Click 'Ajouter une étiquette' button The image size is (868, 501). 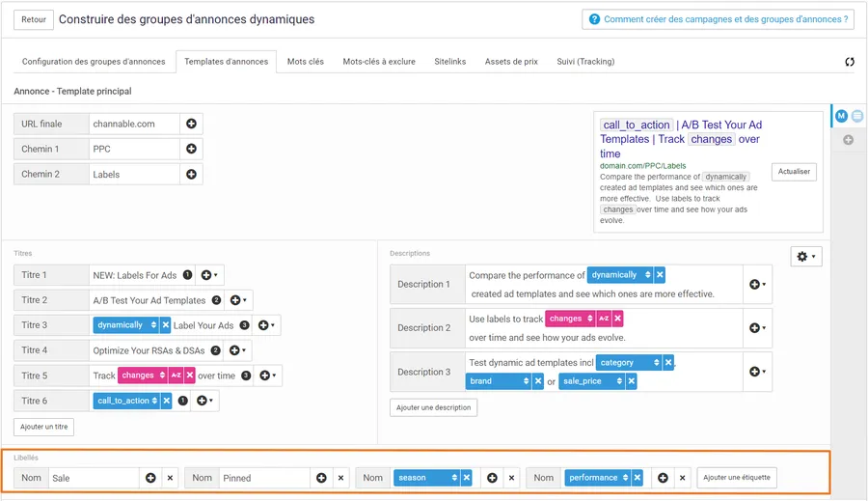[737, 478]
